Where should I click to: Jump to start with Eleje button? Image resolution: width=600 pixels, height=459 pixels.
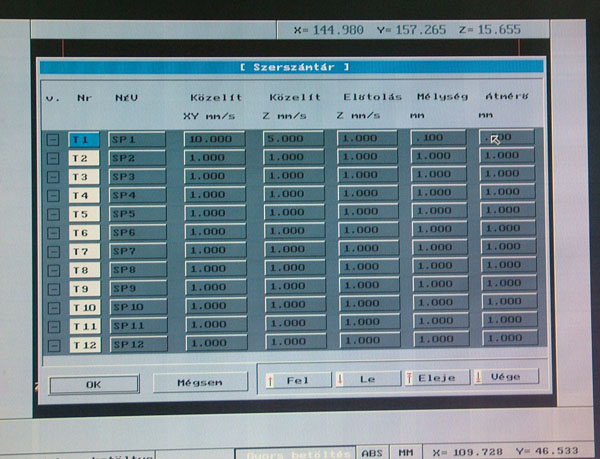[434, 379]
